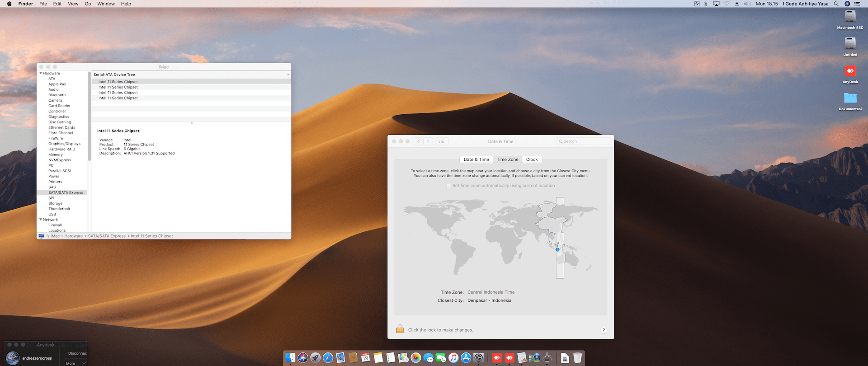Screen dimensions: 868x366
Task: Select Graphics/Displays in the hardware list
Action: (64, 144)
